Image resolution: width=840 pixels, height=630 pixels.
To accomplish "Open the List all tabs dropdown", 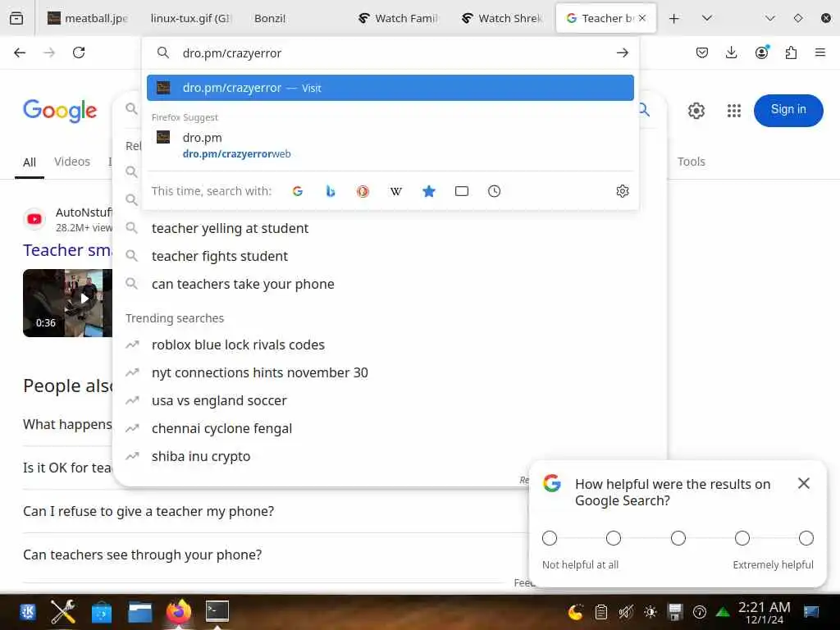I will point(706,18).
